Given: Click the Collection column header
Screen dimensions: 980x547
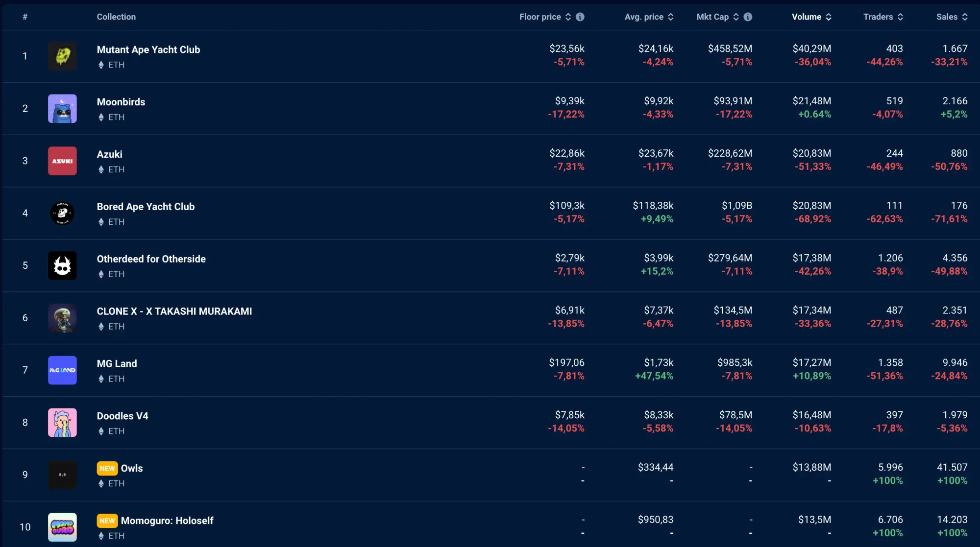Looking at the screenshot, I should (116, 17).
